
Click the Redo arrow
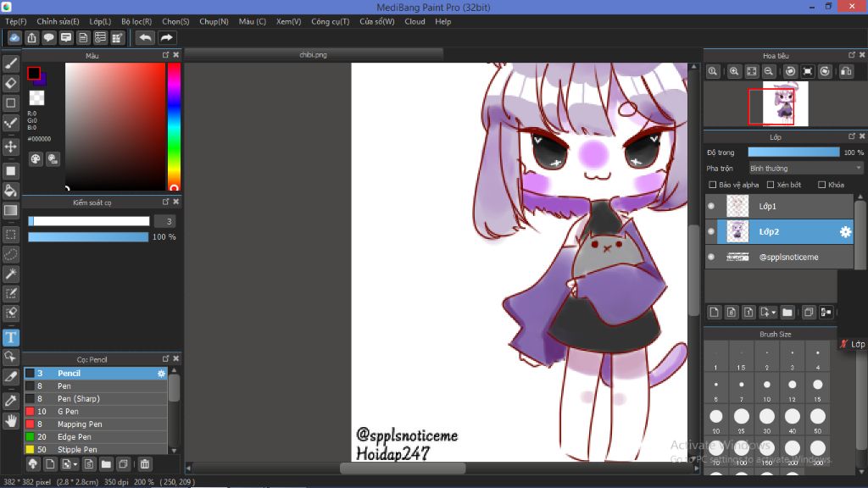point(166,37)
